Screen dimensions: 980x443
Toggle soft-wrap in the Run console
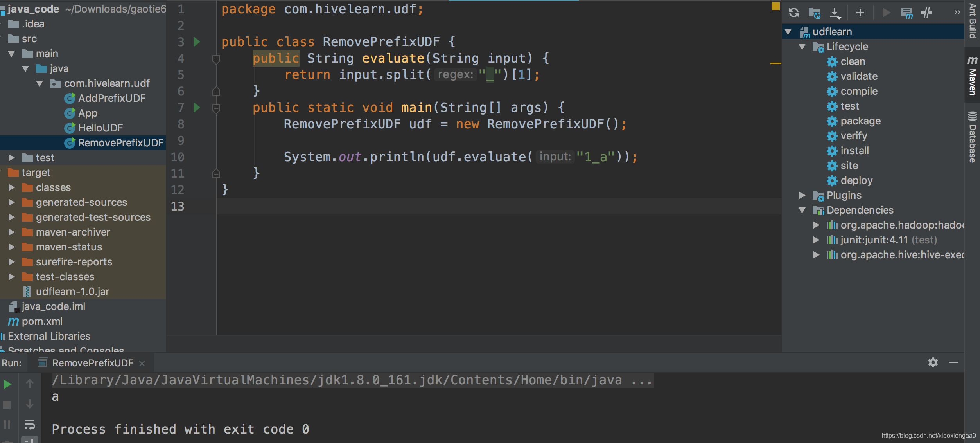point(30,424)
